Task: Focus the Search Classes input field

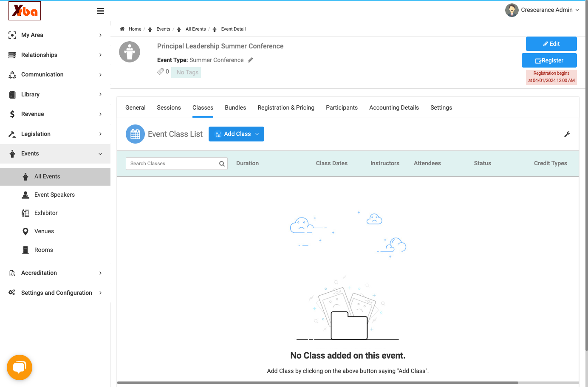Action: (x=176, y=164)
